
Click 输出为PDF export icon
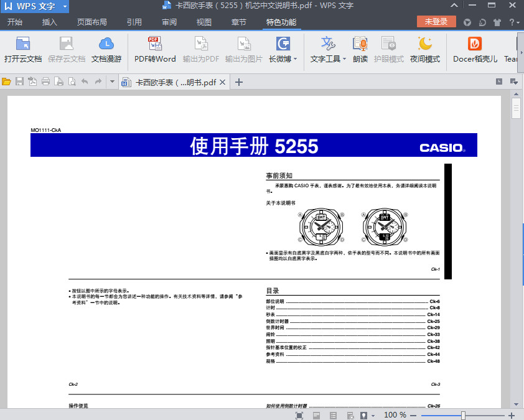[201, 50]
